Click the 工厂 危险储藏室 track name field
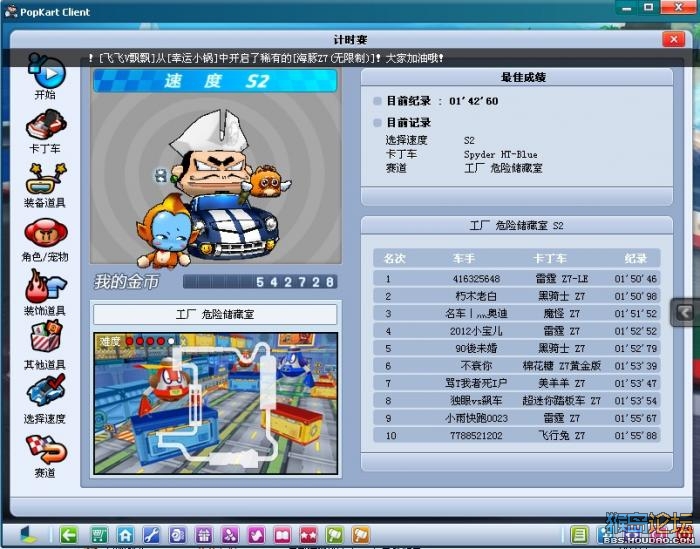This screenshot has width=700, height=549. (x=215, y=314)
